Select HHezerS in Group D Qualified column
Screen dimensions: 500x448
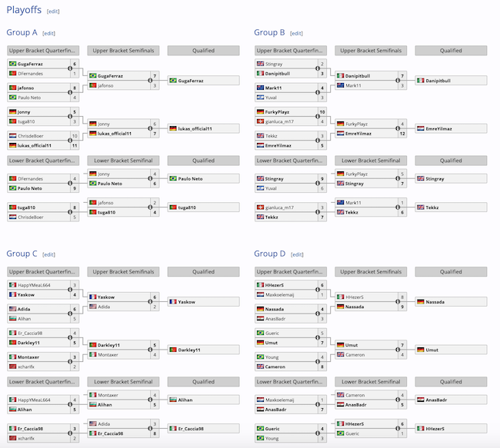pos(438,429)
